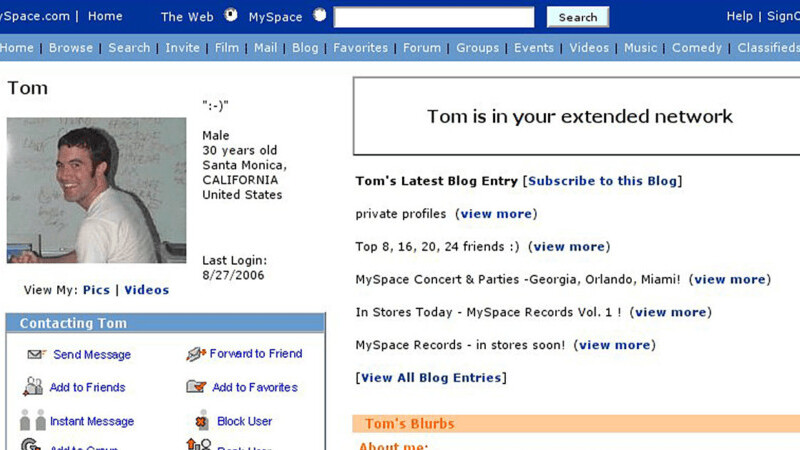
Task: Click the Instant Message link
Action: point(92,421)
